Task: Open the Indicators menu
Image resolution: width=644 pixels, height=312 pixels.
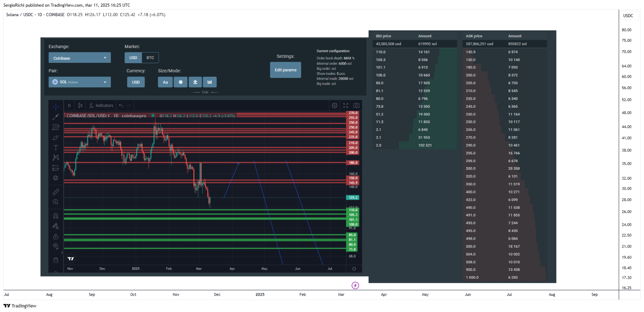Action: [x=101, y=105]
